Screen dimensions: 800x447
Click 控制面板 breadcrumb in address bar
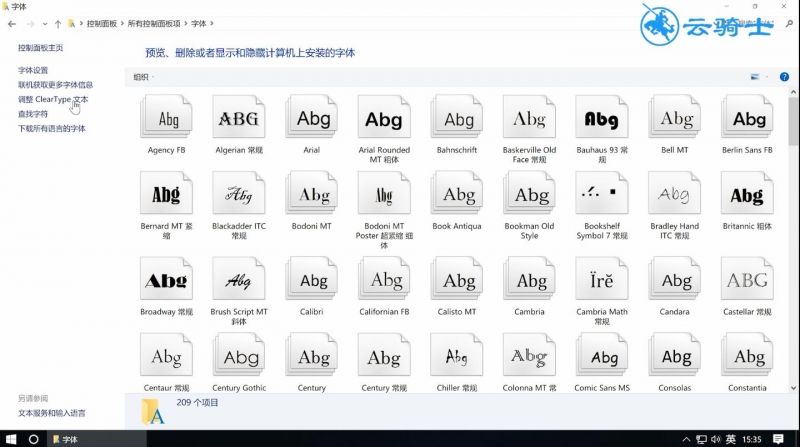click(102, 23)
